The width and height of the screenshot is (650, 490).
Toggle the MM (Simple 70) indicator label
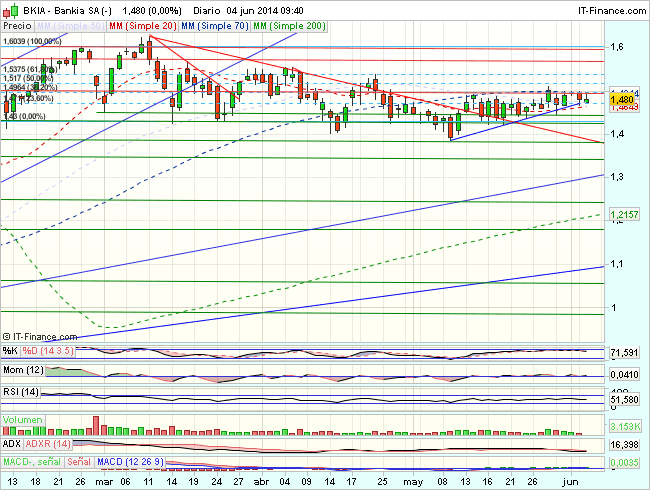tap(213, 23)
